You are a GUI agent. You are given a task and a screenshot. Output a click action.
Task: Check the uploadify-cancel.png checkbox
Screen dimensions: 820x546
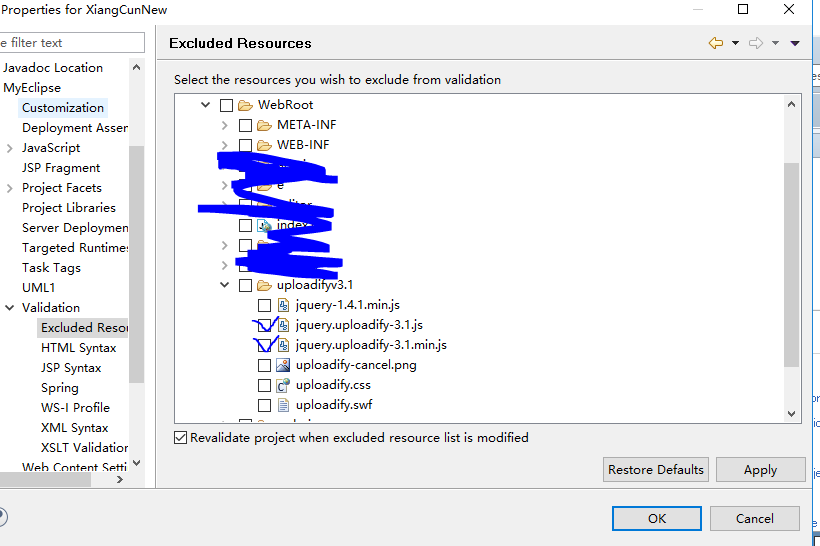pos(265,365)
